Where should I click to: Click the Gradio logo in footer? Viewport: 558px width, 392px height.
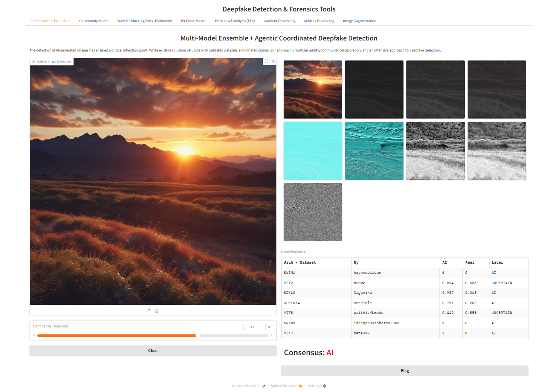tap(300, 386)
